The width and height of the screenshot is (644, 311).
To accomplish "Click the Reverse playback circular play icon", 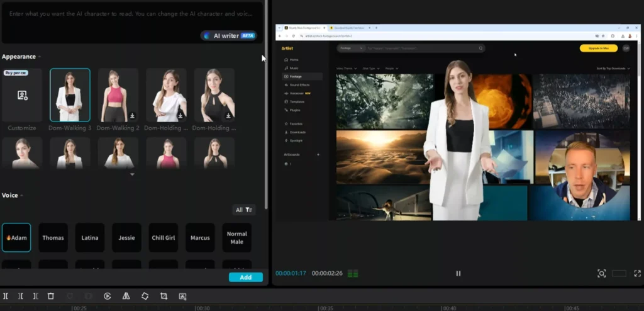I will 107,296.
